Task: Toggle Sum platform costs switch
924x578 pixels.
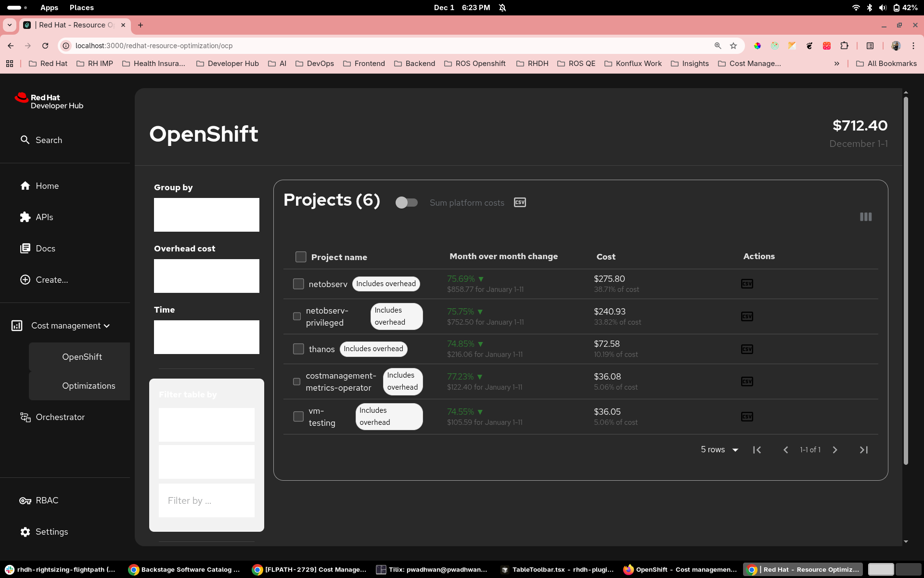Action: coord(406,203)
